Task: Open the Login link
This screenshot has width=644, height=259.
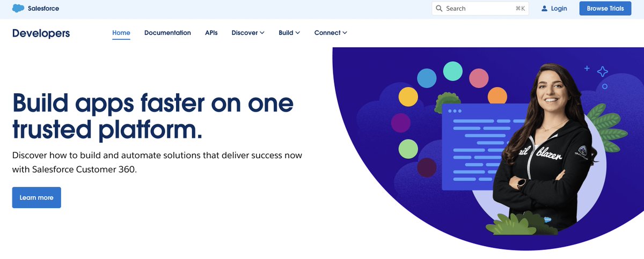Action: coord(554,9)
